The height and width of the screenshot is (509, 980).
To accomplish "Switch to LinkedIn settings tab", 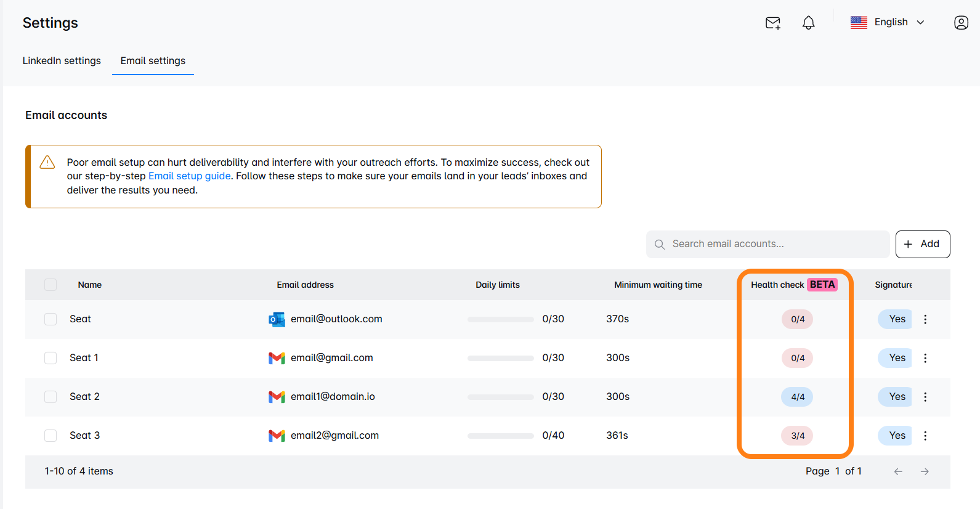I will point(62,60).
